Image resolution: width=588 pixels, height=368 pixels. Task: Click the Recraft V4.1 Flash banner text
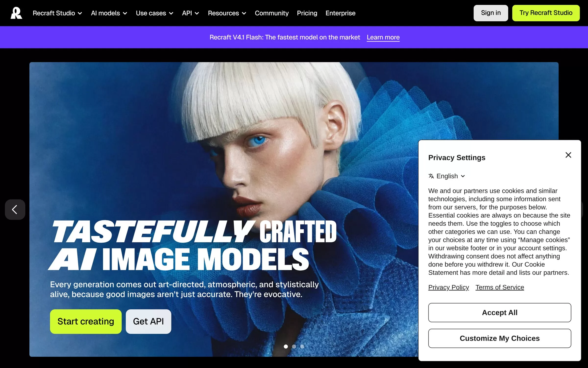tap(285, 37)
